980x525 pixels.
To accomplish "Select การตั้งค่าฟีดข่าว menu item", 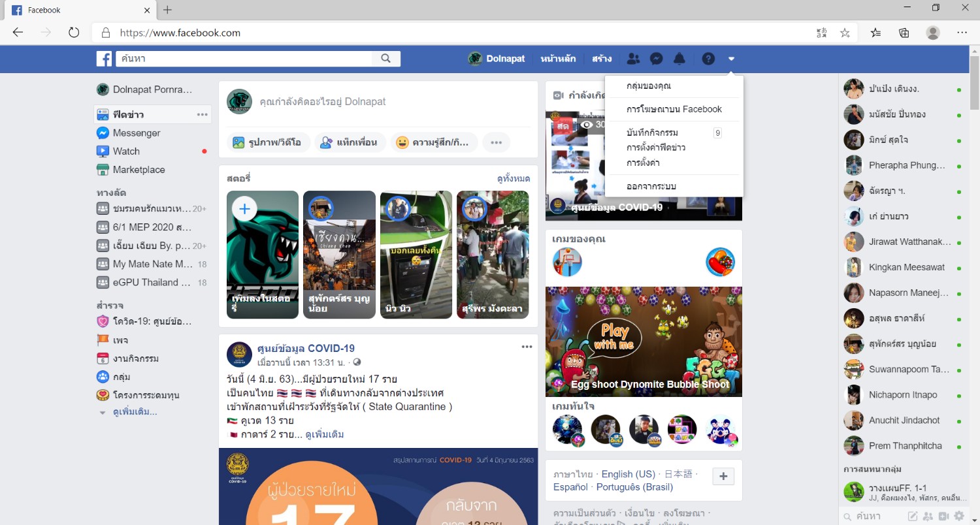I will point(674,148).
